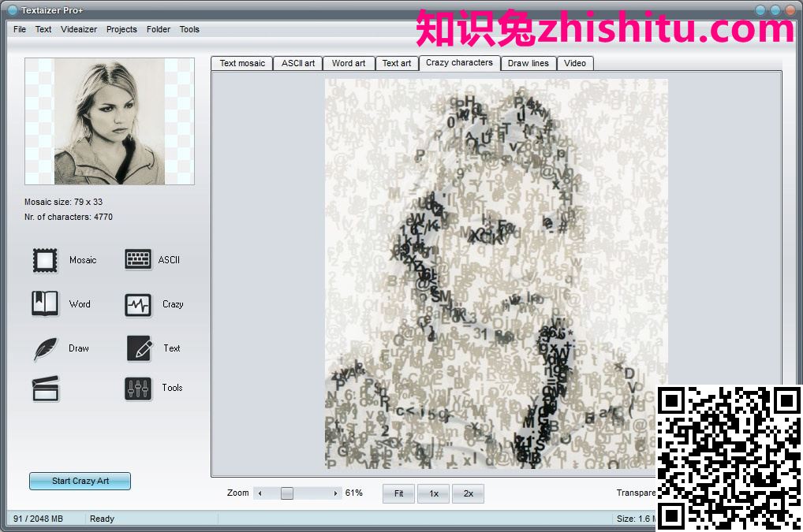Click the Fit zoom button

(398, 493)
